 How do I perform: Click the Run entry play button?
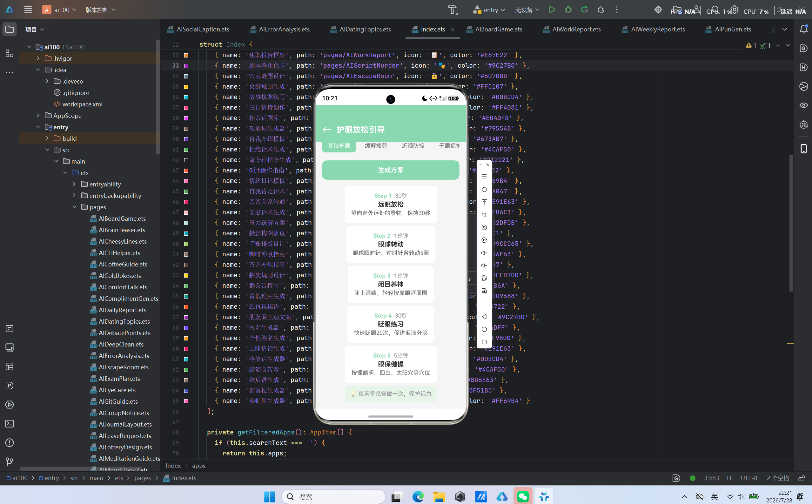coord(552,10)
